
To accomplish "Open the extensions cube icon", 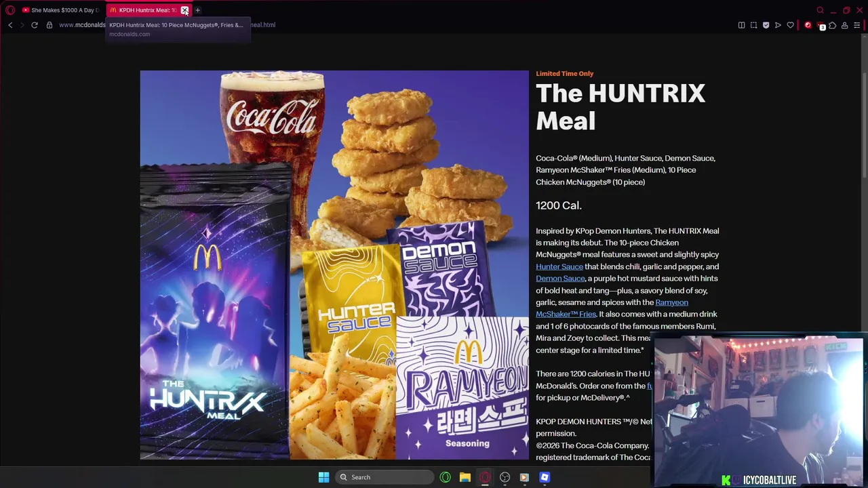I will click(x=833, y=25).
